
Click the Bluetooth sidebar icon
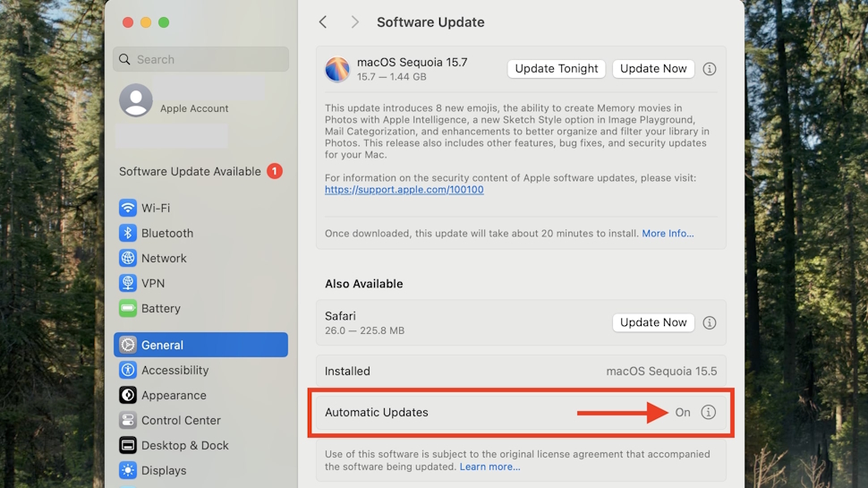[128, 233]
